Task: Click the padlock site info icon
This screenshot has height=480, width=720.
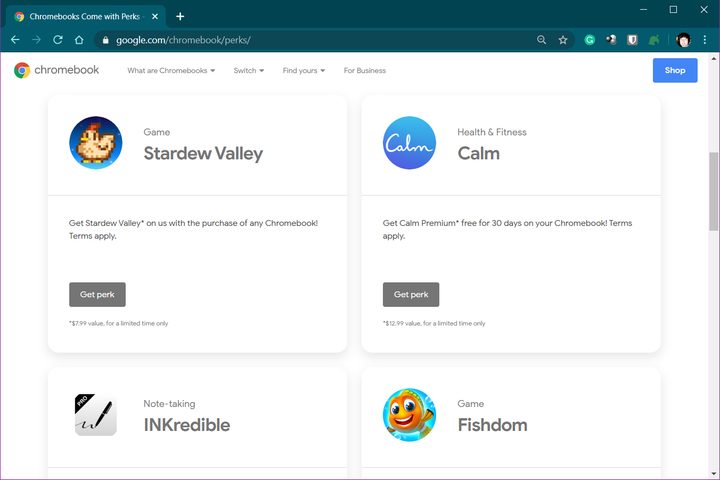Action: [106, 40]
